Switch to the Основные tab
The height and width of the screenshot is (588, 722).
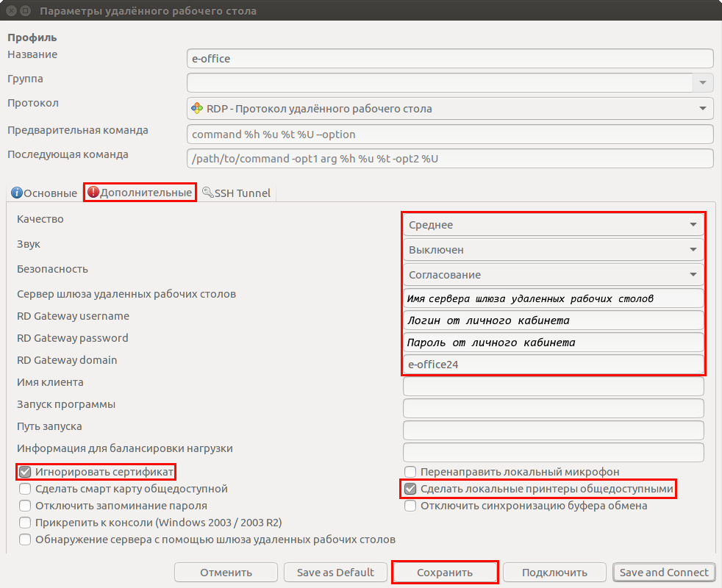pyautogui.click(x=43, y=193)
